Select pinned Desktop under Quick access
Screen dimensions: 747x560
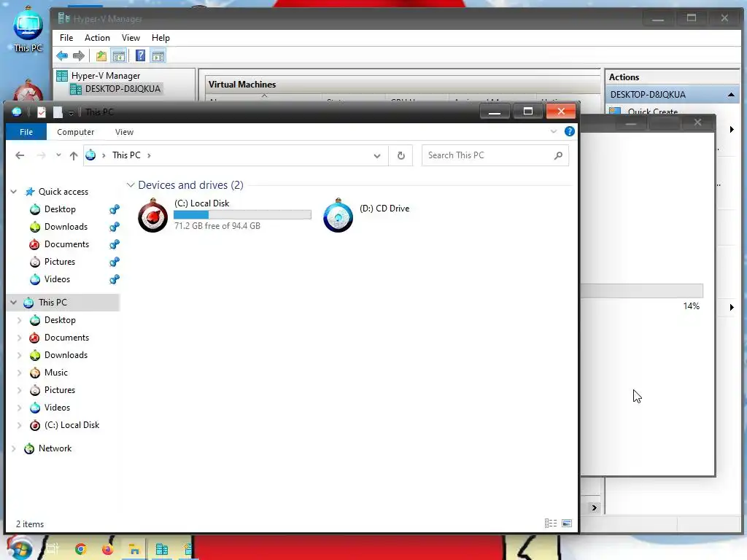point(60,209)
